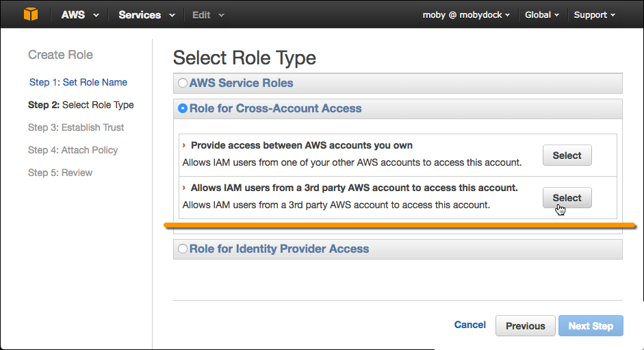
Task: Click the Previous button
Action: 525,326
